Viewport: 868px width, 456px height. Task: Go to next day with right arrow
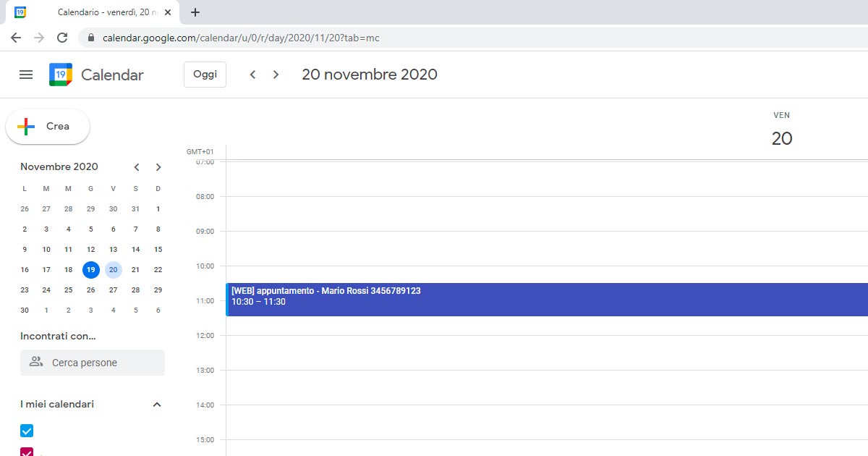[x=276, y=75]
